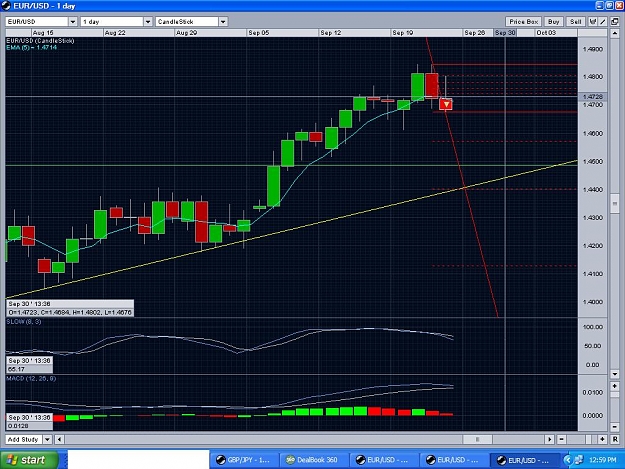The width and height of the screenshot is (625, 469).
Task: Switch to DealBook 360 taskbar window
Action: [314, 460]
